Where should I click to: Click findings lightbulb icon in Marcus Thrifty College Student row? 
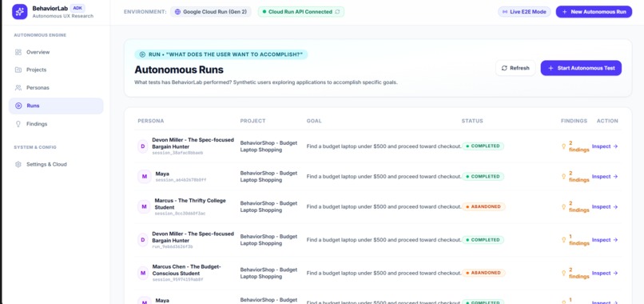564,207
